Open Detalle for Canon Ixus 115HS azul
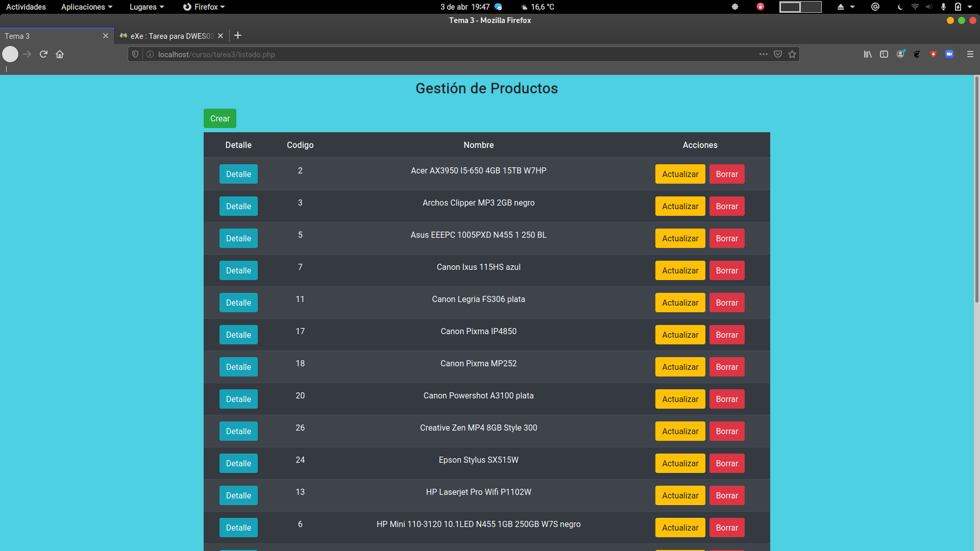The height and width of the screenshot is (551, 980). 238,270
